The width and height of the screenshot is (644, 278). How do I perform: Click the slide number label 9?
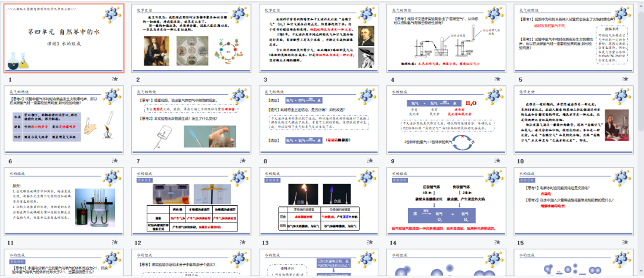393,162
